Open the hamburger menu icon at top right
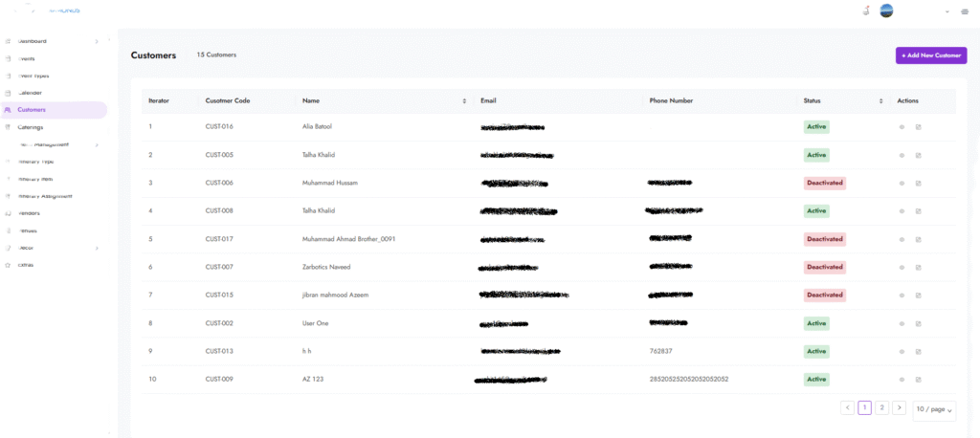 coord(964,12)
